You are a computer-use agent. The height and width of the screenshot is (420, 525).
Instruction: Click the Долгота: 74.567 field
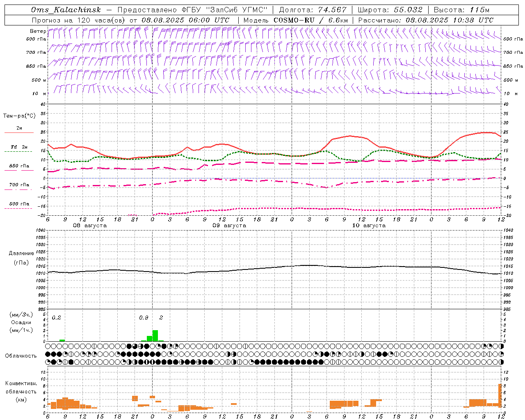[313, 10]
